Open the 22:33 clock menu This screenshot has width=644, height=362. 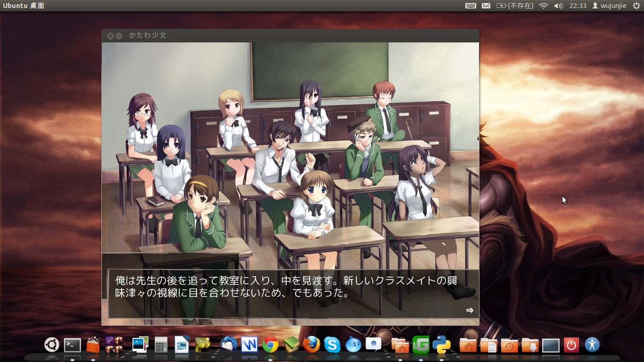[x=578, y=6]
